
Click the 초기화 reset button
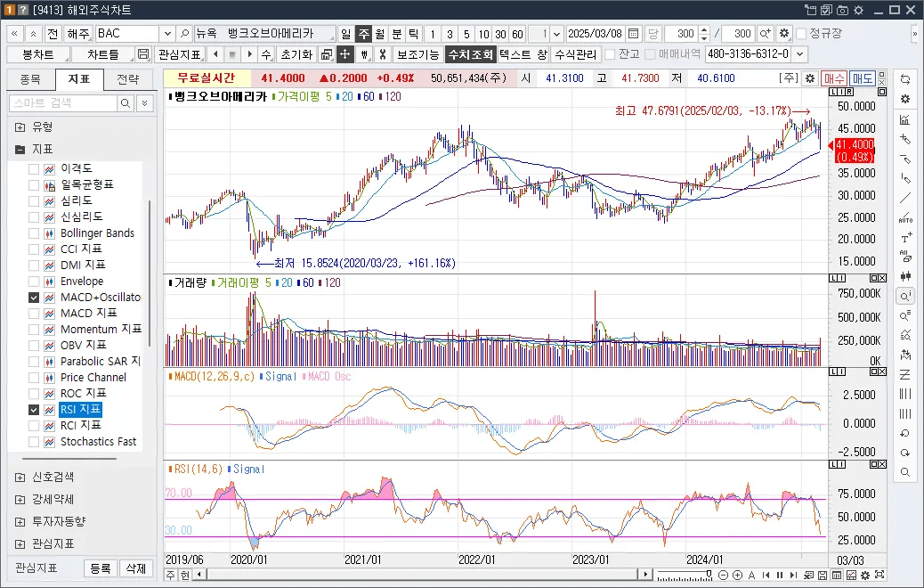[296, 54]
